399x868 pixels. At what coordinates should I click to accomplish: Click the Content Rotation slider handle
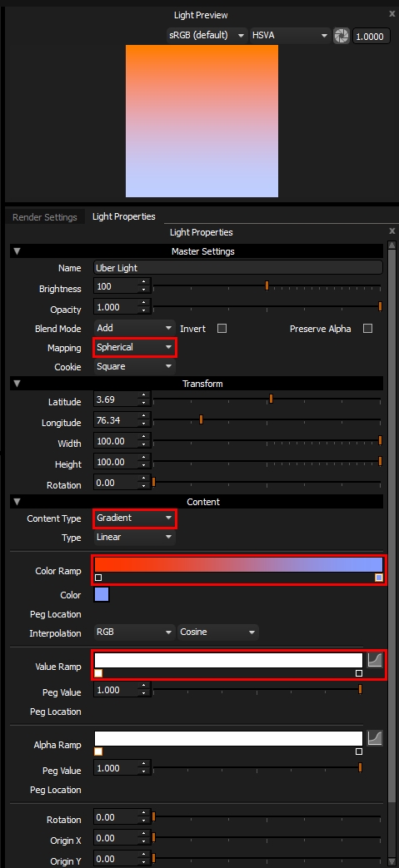pos(153,816)
